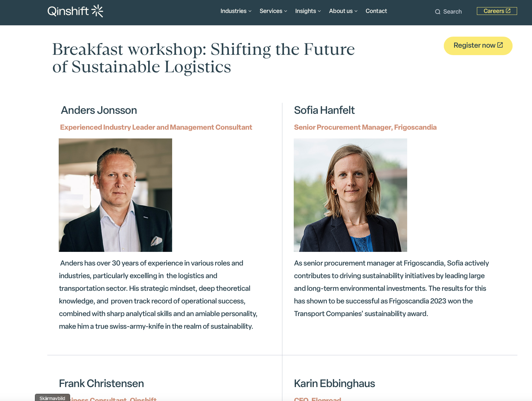Click the Anders Jonsson name heading
The image size is (532, 401).
[99, 110]
